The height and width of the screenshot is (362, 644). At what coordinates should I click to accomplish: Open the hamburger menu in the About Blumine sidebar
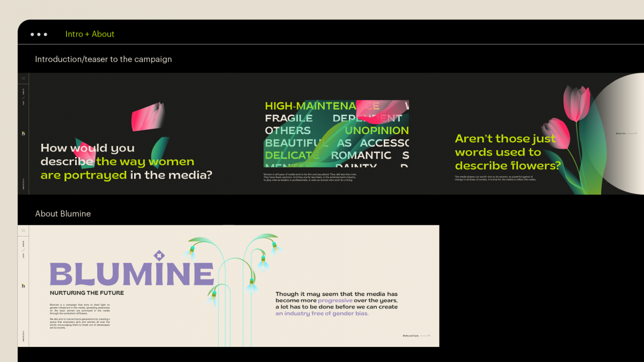[x=23, y=231]
